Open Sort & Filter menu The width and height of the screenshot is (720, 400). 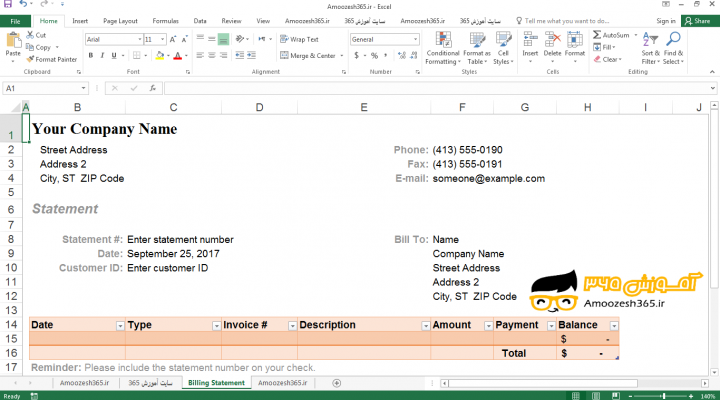650,48
